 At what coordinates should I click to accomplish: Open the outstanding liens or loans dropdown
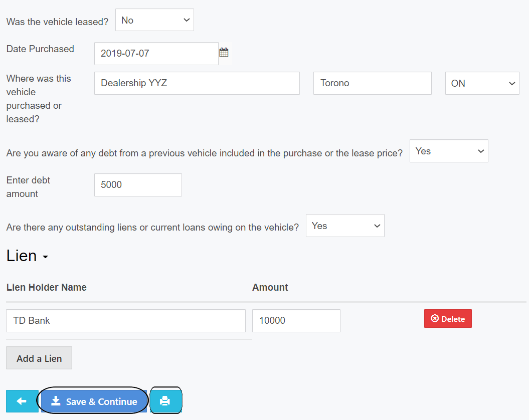coord(345,226)
